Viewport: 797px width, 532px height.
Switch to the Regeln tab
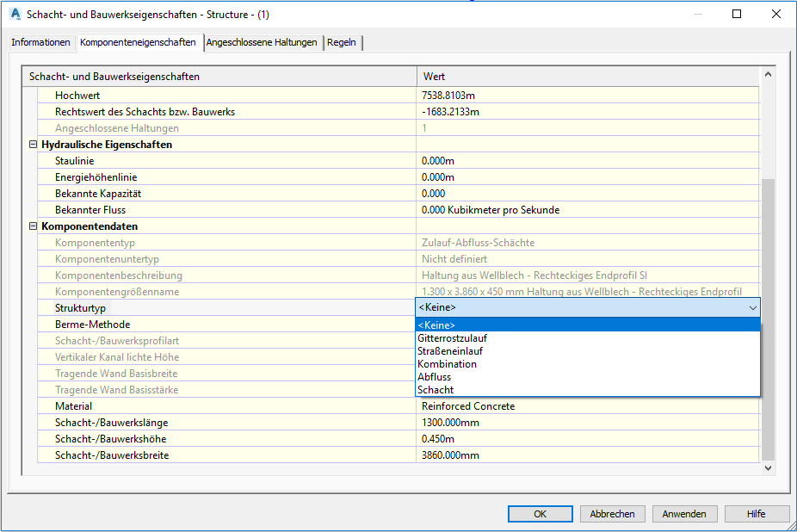(342, 42)
